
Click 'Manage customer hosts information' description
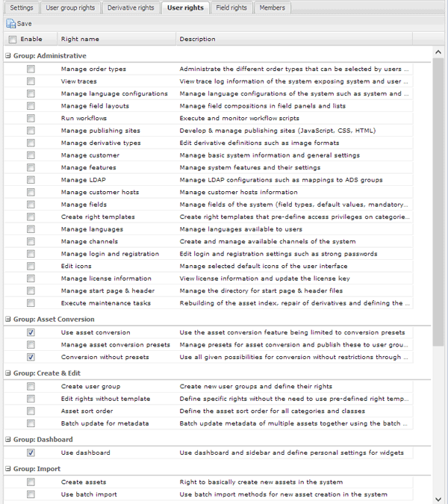click(x=238, y=192)
